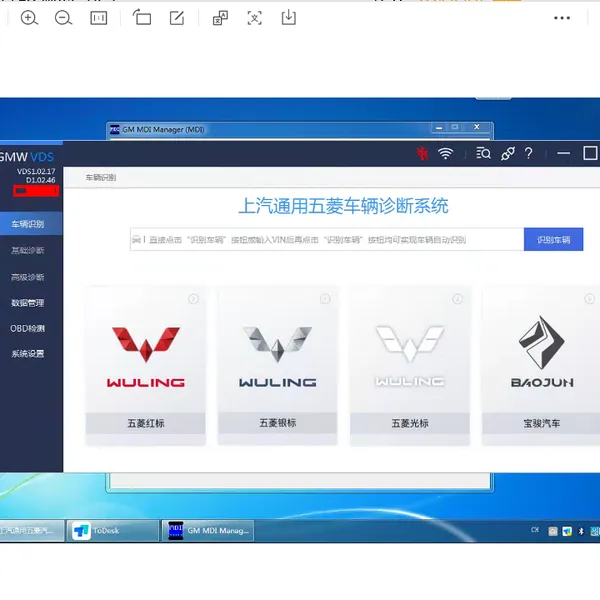Click the round arrow on 五菱红标 card
600x600 pixels.
pos(194,299)
